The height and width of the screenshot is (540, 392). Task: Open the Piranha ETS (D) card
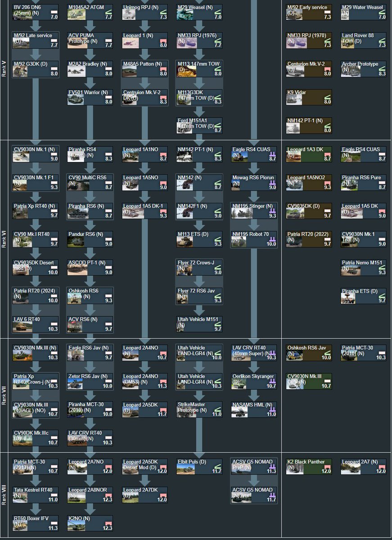click(364, 295)
